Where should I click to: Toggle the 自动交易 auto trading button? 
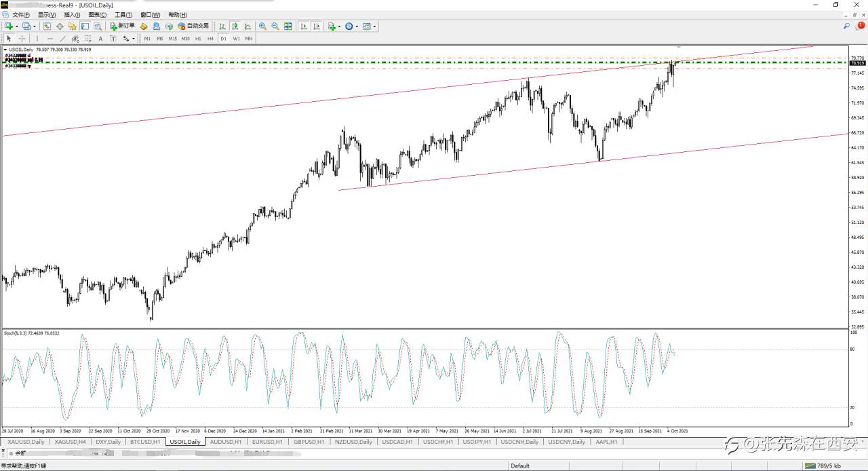193,26
